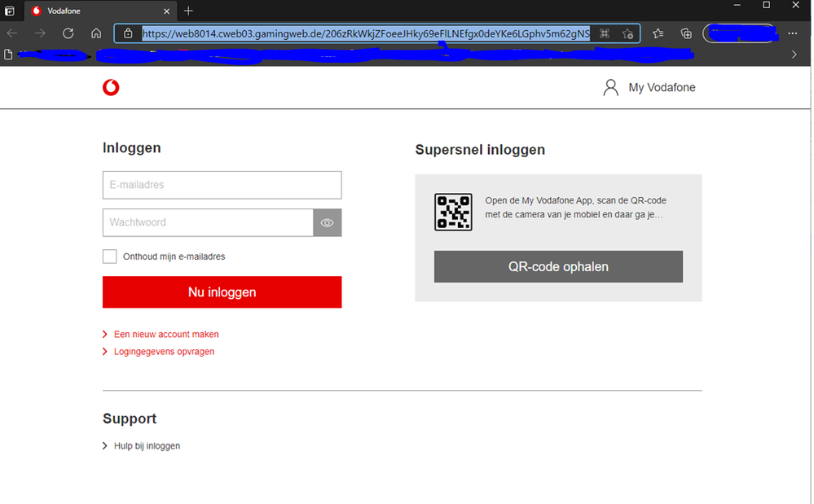This screenshot has width=814, height=504.
Task: Click the lock icon in the address bar
Action: pos(128,33)
